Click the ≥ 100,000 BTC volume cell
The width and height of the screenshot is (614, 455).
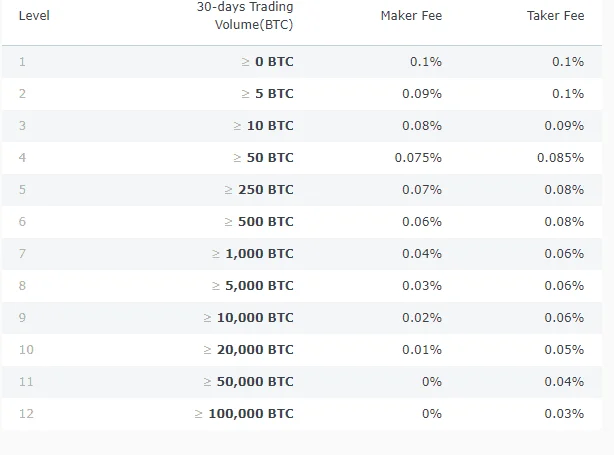(244, 414)
